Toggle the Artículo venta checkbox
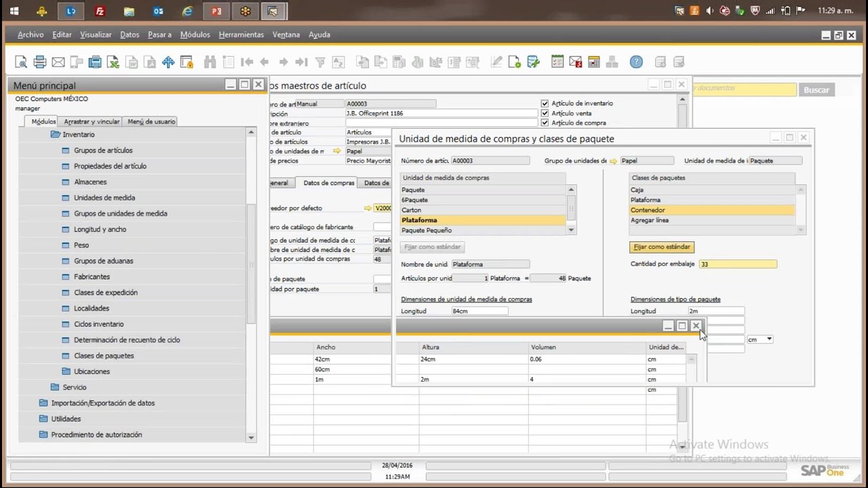The image size is (868, 488). [545, 113]
